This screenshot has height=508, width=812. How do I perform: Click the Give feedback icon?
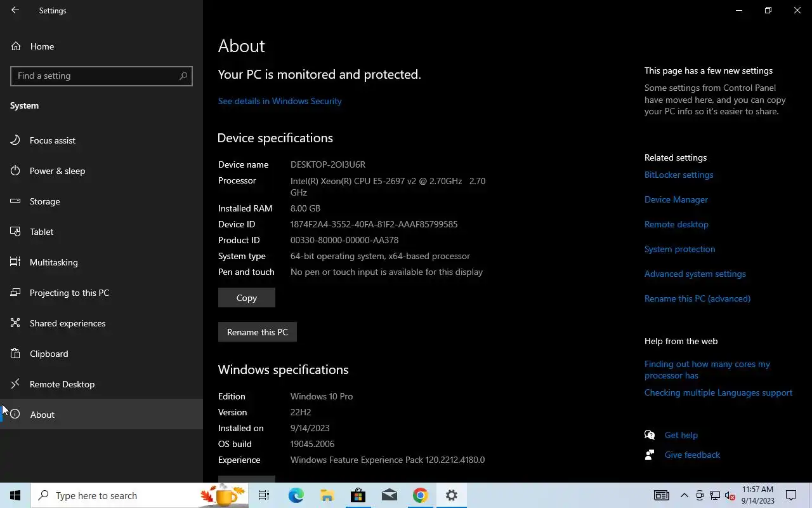(650, 455)
